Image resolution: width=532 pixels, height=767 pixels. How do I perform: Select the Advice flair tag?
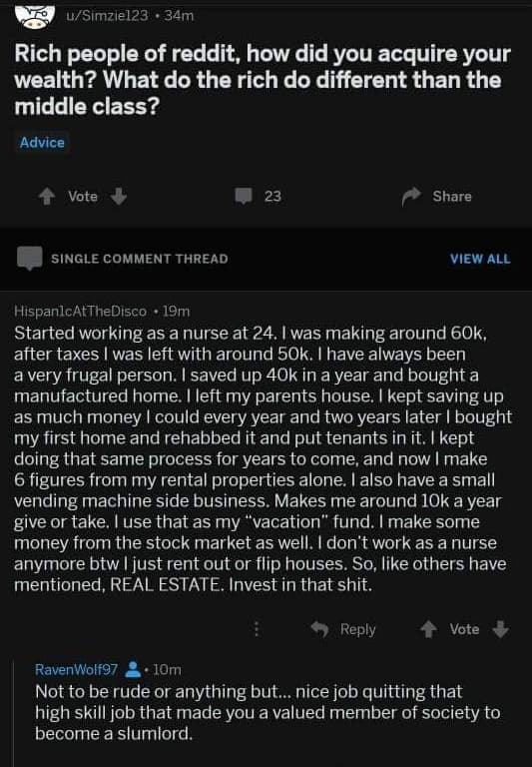click(42, 143)
